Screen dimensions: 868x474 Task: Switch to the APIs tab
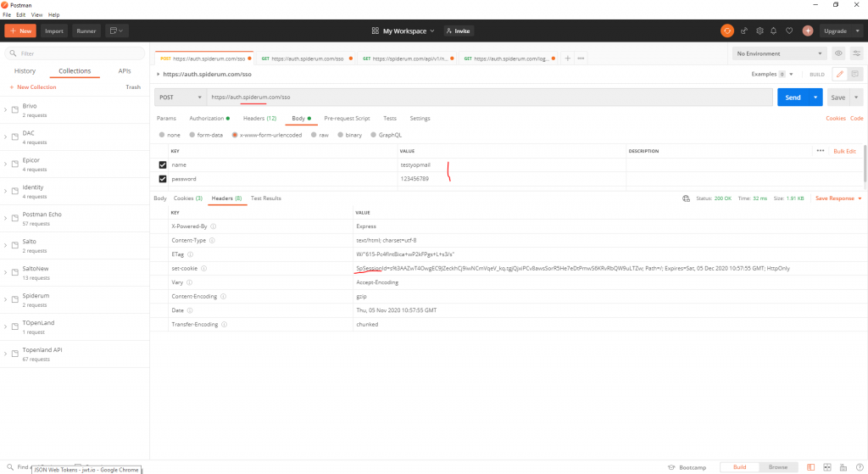pyautogui.click(x=125, y=71)
